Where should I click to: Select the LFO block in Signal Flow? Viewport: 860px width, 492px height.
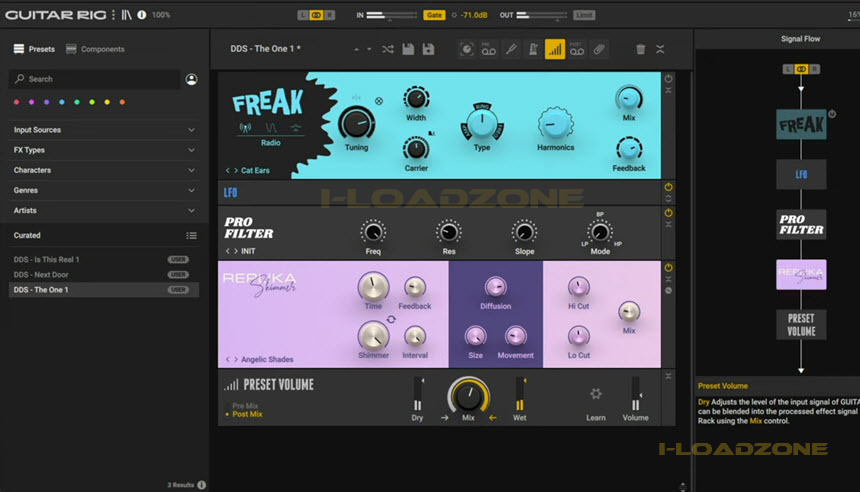click(801, 174)
